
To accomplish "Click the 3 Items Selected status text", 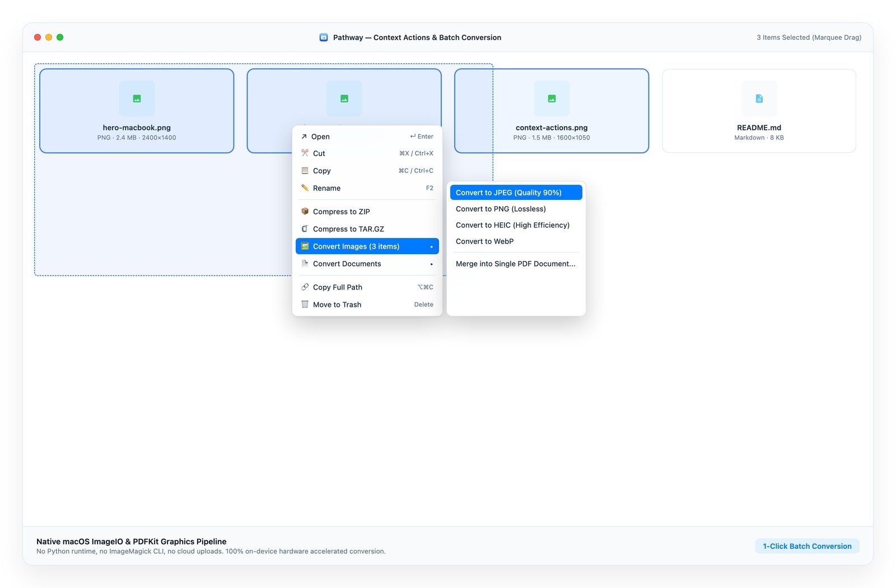I will pos(809,38).
